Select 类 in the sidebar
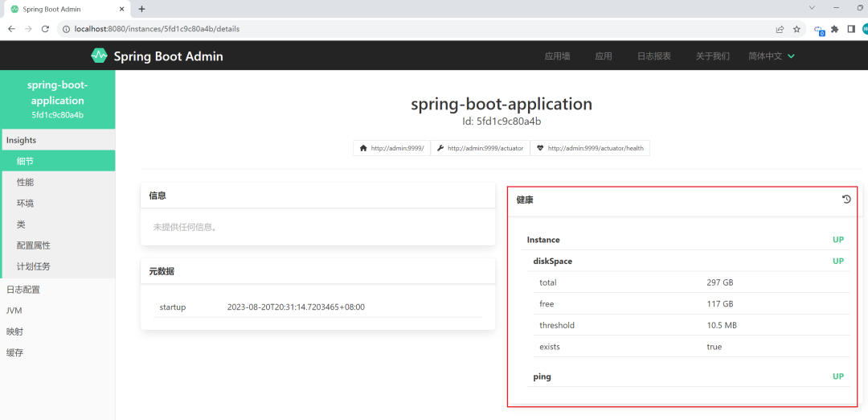This screenshot has width=868, height=420. pyautogui.click(x=59, y=224)
